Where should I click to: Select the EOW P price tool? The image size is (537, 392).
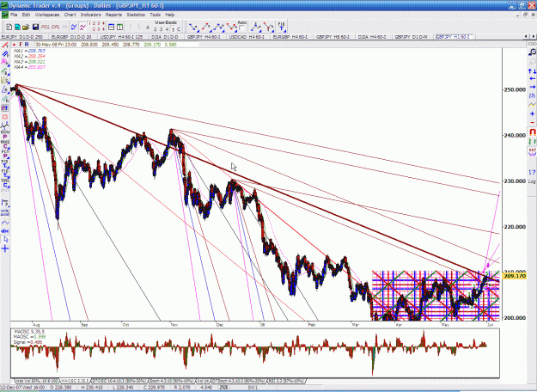pos(5,134)
